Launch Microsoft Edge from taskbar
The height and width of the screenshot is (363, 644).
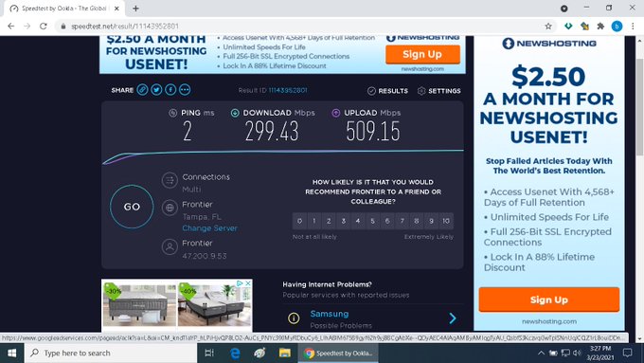[235, 353]
